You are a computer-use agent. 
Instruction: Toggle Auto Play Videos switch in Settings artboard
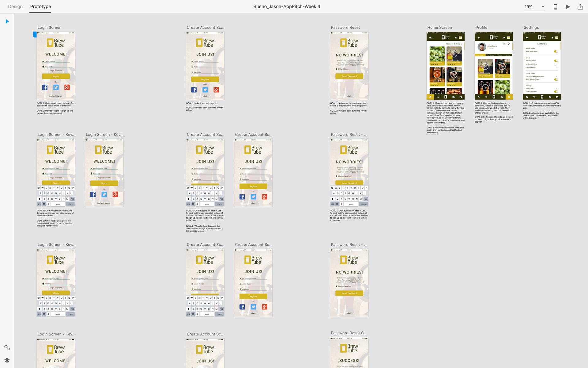click(556, 61)
